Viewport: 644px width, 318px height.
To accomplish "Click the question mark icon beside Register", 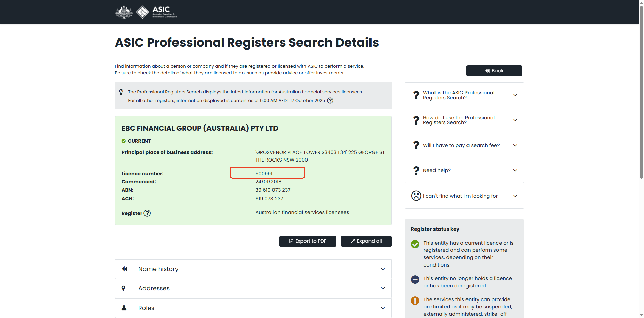I will (x=147, y=213).
